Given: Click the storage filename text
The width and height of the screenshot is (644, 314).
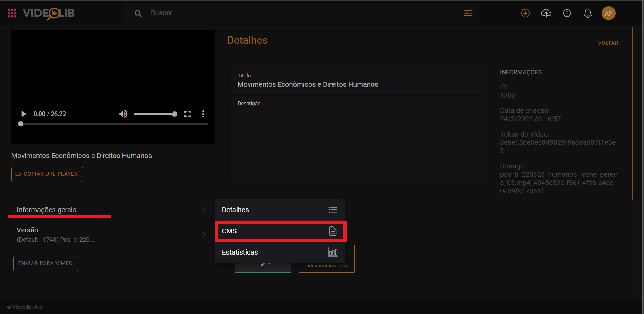Looking at the screenshot, I should [559, 183].
